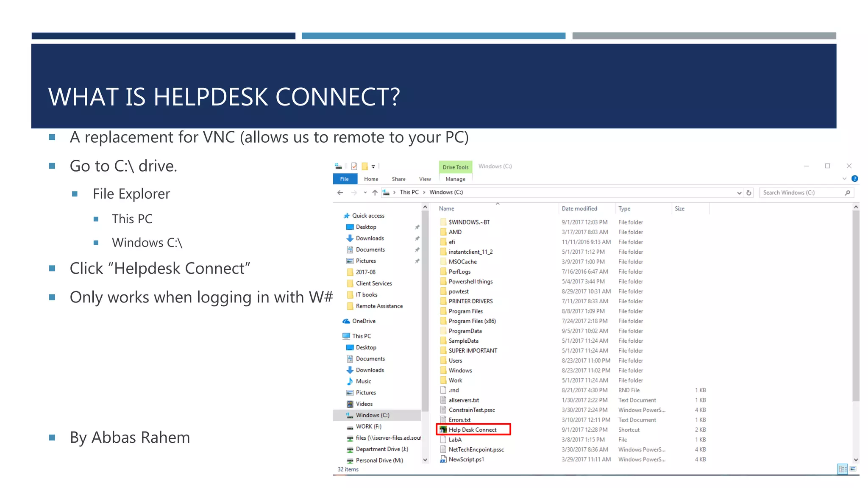Click the Music note icon in This PC
868x488 pixels.
coord(350,381)
